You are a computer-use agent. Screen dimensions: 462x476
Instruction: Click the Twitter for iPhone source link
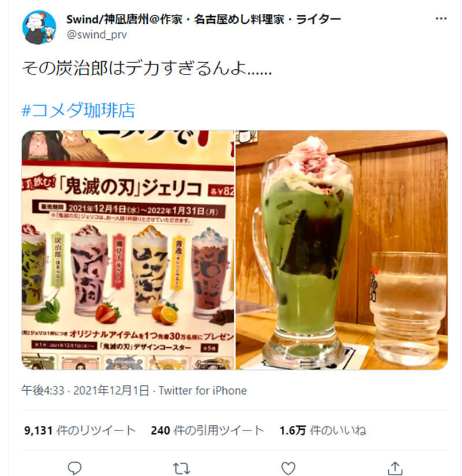point(203,391)
